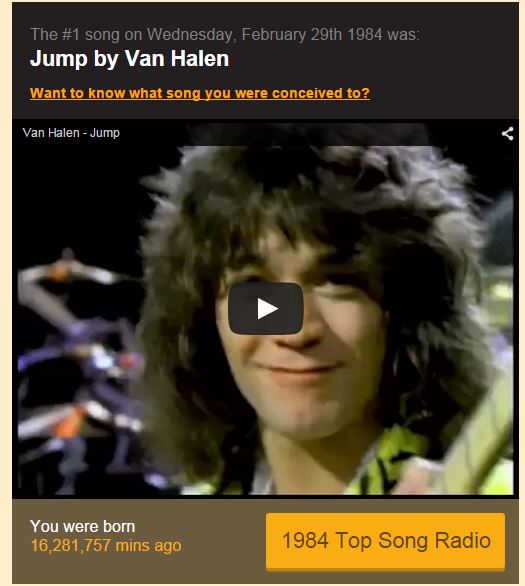Follow the 'conceived to' song link
The width and height of the screenshot is (525, 586).
tap(200, 93)
